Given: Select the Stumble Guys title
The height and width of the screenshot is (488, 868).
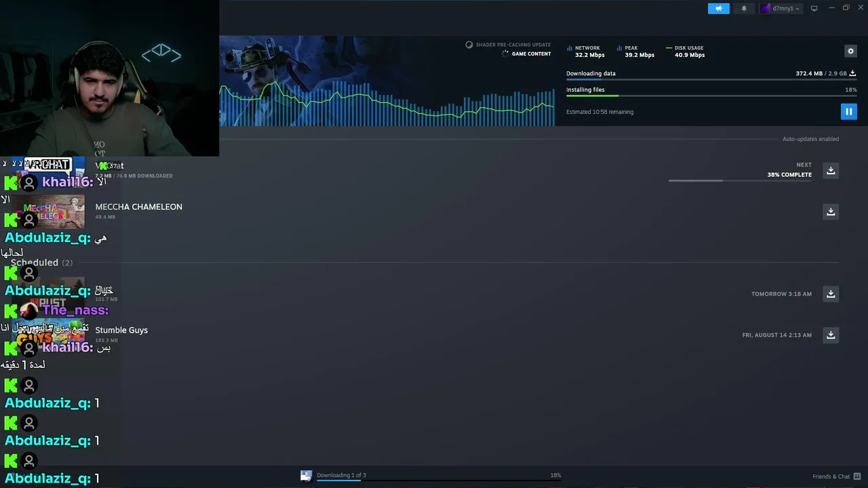Looking at the screenshot, I should (121, 330).
